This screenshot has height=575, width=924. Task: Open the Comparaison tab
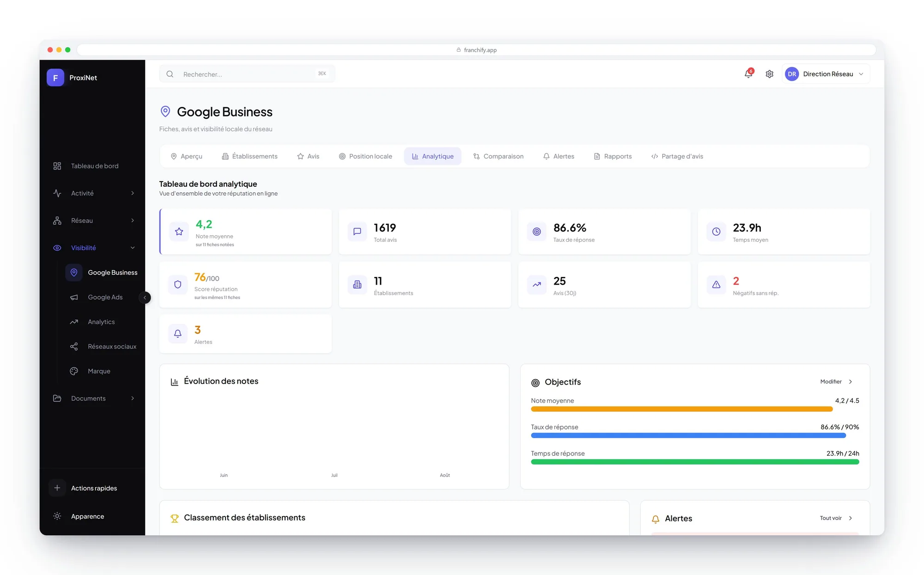[498, 156]
